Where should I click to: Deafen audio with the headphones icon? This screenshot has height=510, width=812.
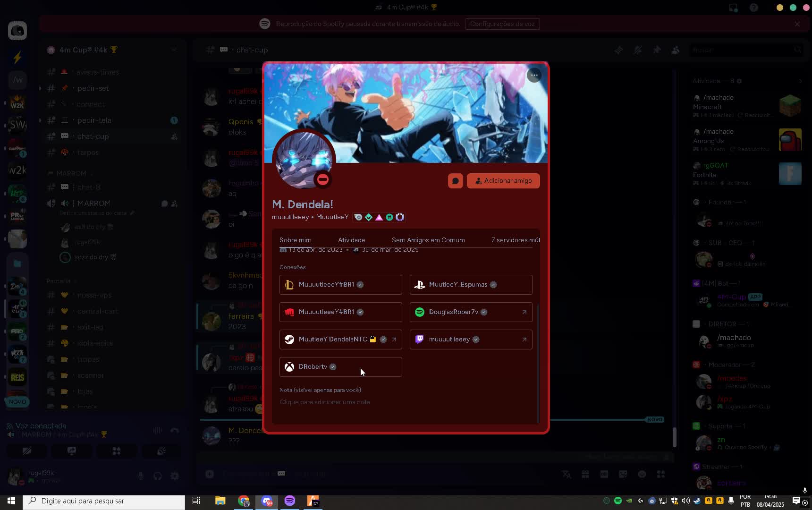pyautogui.click(x=158, y=476)
